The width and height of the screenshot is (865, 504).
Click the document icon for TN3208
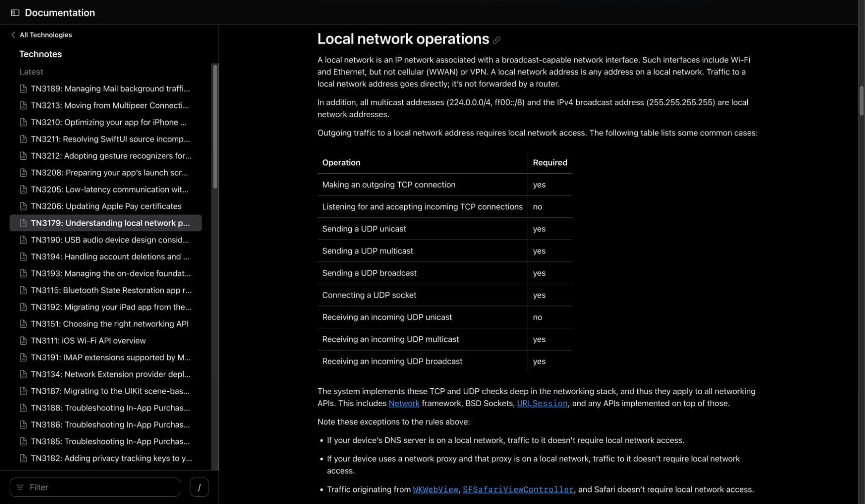pos(23,173)
